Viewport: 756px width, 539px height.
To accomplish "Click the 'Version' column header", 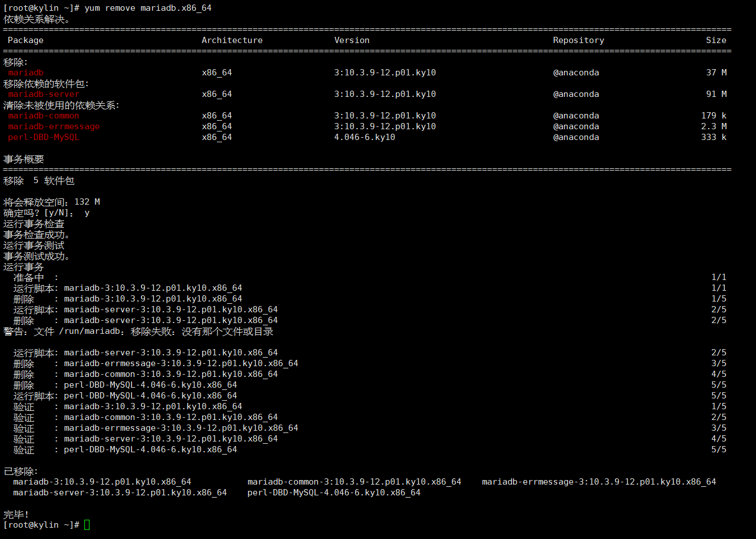I will 352,40.
